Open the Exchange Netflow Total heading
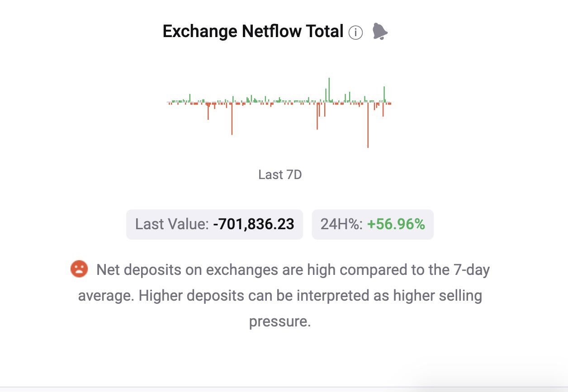 coord(253,31)
